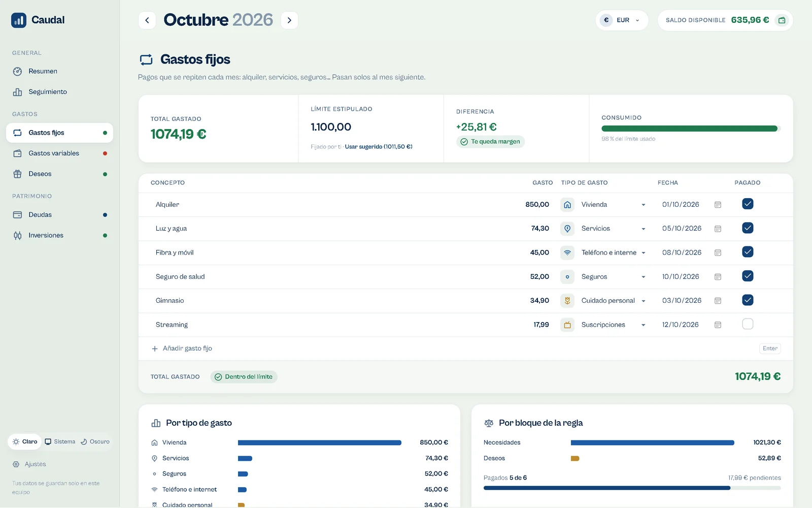Open Suscripciones type dropdown for Streaming
The image size is (812, 508).
coord(613,325)
